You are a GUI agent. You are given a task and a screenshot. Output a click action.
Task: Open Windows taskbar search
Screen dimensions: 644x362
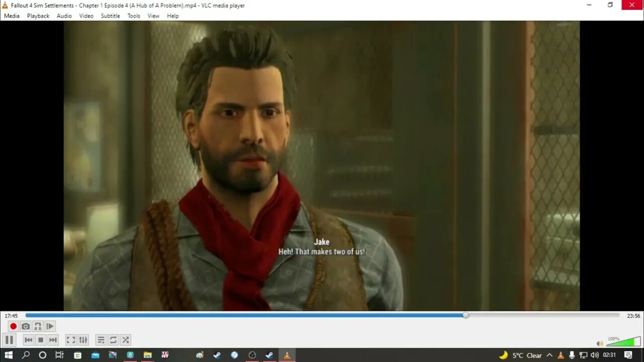coord(26,355)
